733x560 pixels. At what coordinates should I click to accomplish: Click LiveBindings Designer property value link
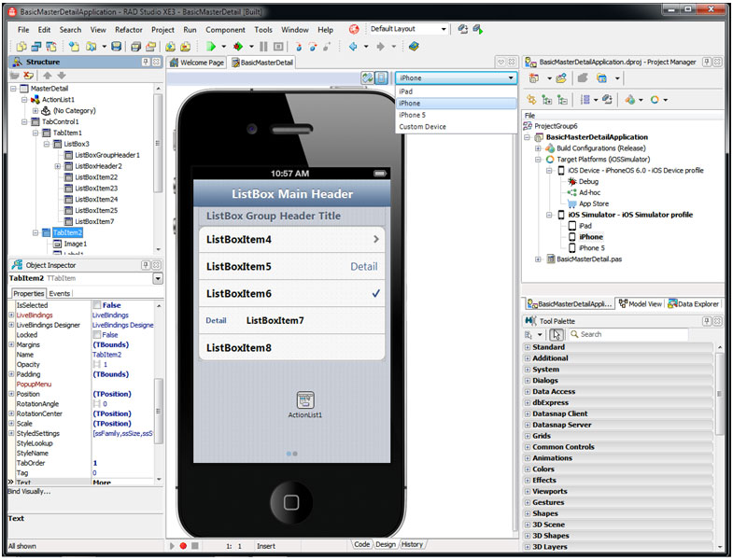click(123, 325)
